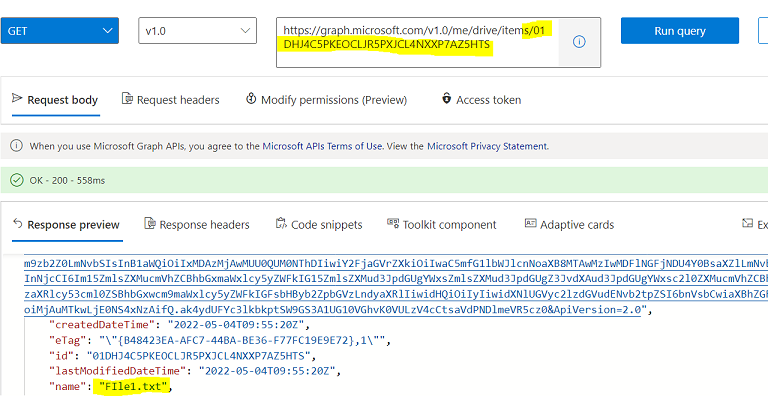The height and width of the screenshot is (396, 768).
Task: Open the Microsoft Privacy Statement link
Action: [x=487, y=146]
